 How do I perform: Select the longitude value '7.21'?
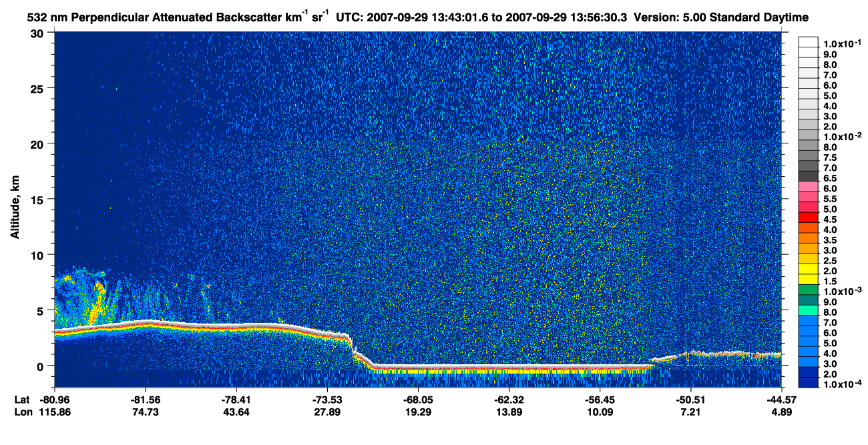click(690, 412)
